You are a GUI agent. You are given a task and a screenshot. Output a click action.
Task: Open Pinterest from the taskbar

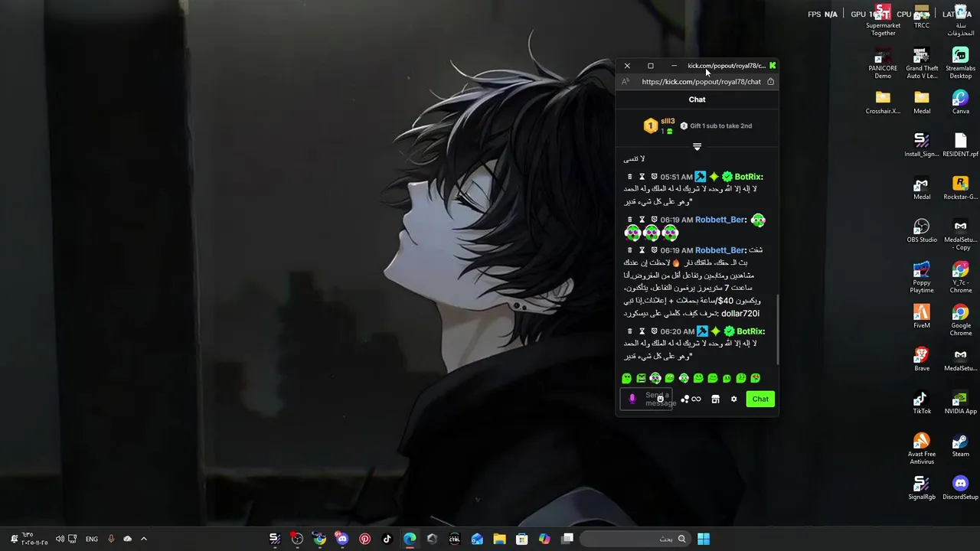[364, 539]
